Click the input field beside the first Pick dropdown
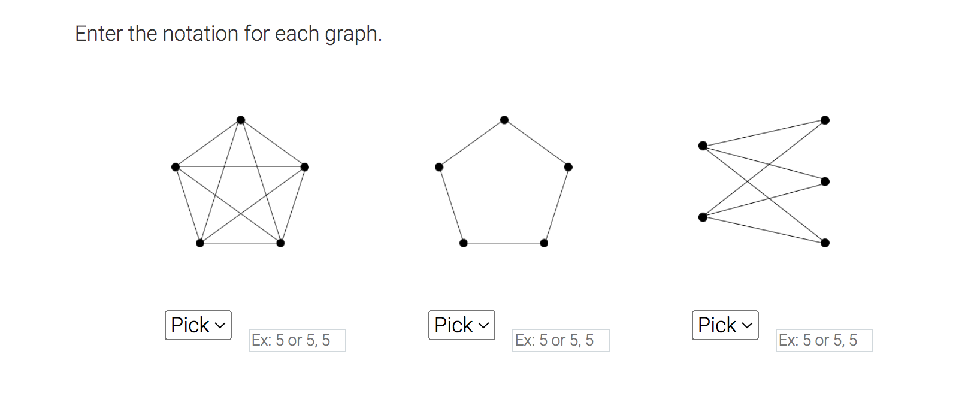Viewport: 980px width, 412px height. click(297, 340)
